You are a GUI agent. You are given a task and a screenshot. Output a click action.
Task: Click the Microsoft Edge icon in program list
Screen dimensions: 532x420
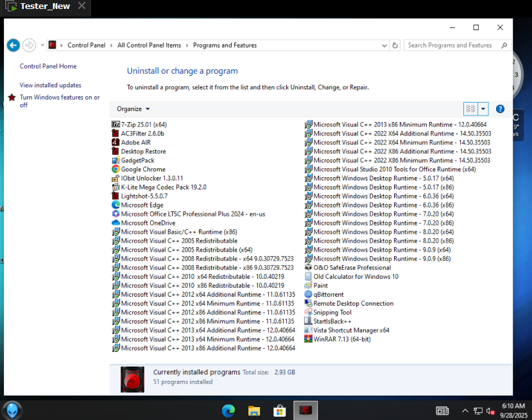[116, 205]
